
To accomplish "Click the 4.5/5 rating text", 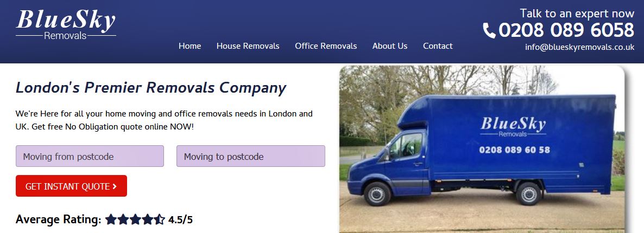I will click(180, 220).
